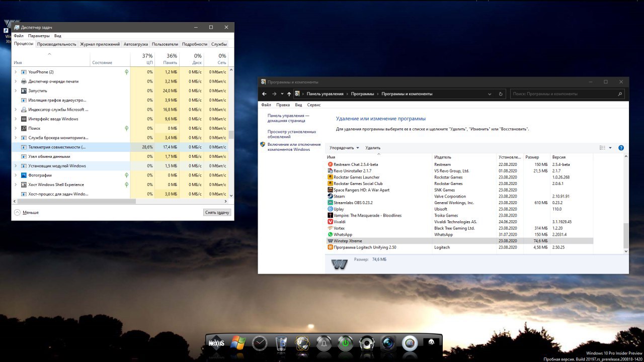Click the magnifier in the programs search box
Image resolution: width=644 pixels, height=362 pixels.
(x=620, y=94)
